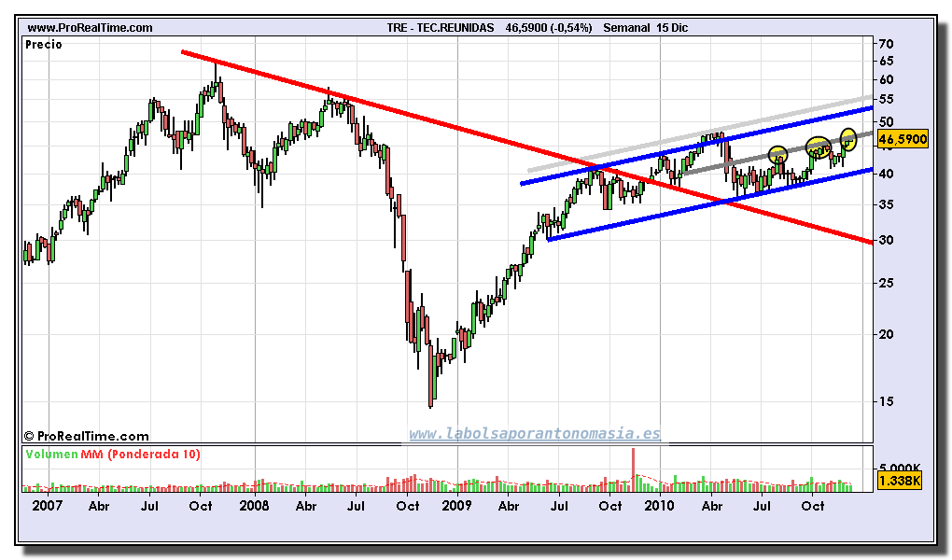Screen dimensions: 952x560
Task: Click the 65 price axis label
Action: coord(886,62)
